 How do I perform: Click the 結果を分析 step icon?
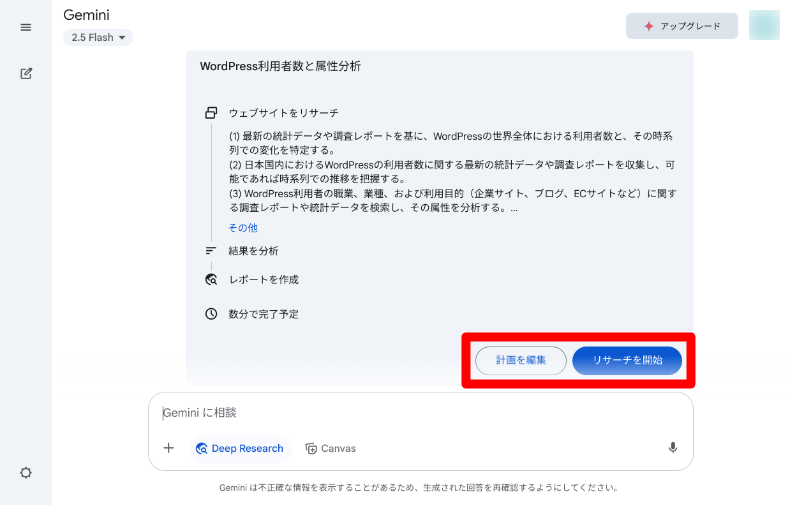click(x=211, y=250)
